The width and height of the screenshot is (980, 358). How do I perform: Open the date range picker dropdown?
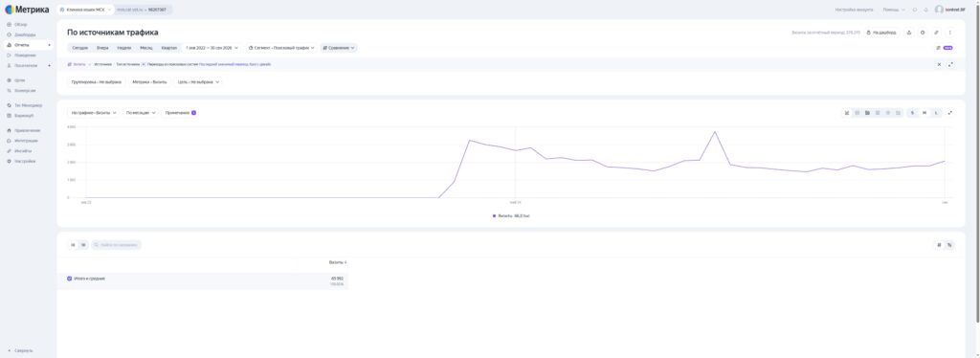212,48
